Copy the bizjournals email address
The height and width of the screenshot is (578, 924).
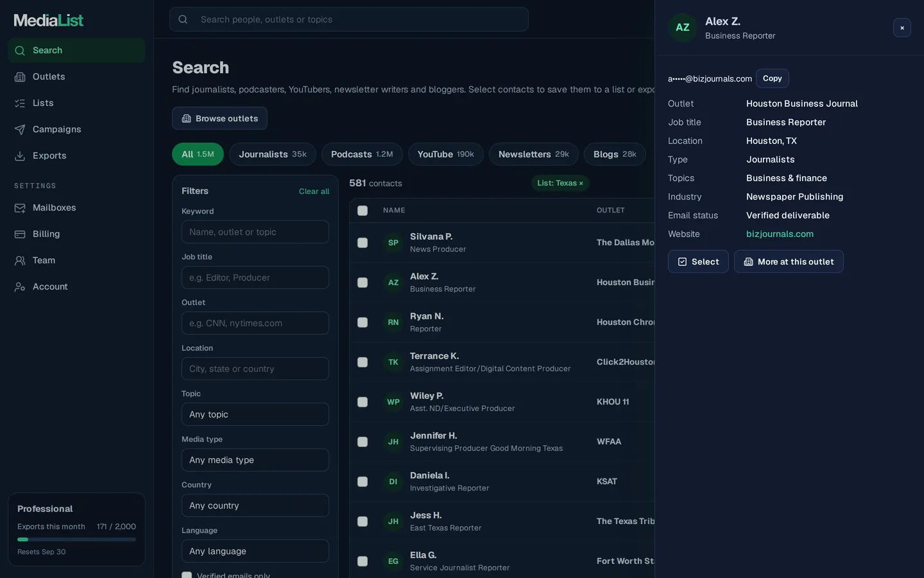[x=773, y=78]
